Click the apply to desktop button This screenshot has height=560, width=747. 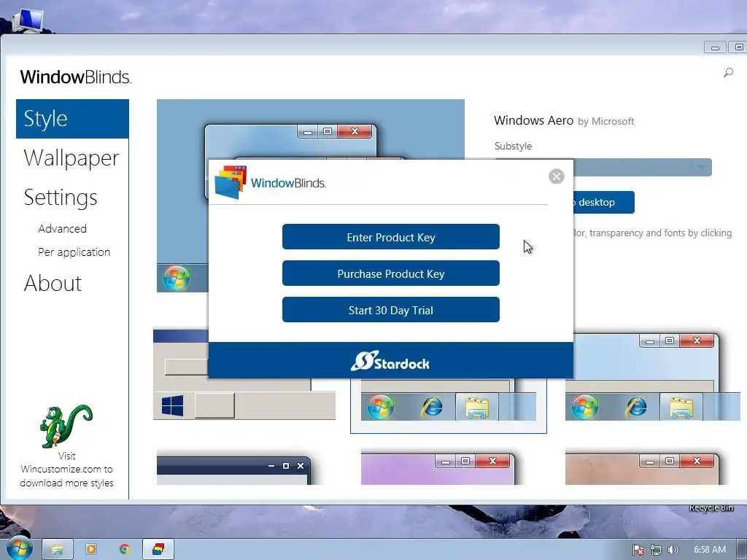(603, 202)
